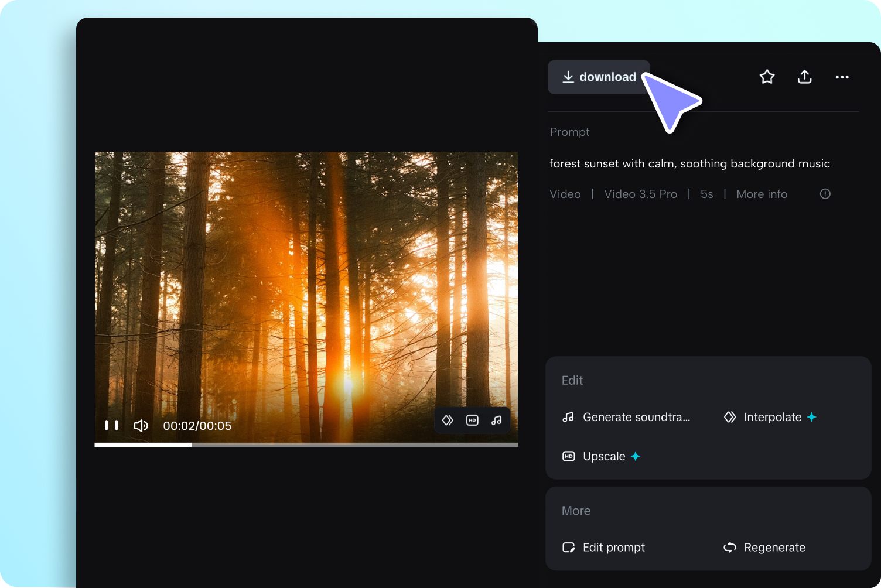Expand More info for generation details
This screenshot has height=588, width=881.
pyautogui.click(x=762, y=194)
